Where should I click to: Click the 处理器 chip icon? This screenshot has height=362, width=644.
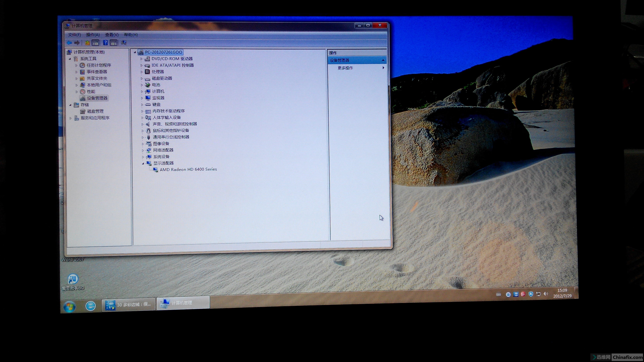(x=147, y=72)
